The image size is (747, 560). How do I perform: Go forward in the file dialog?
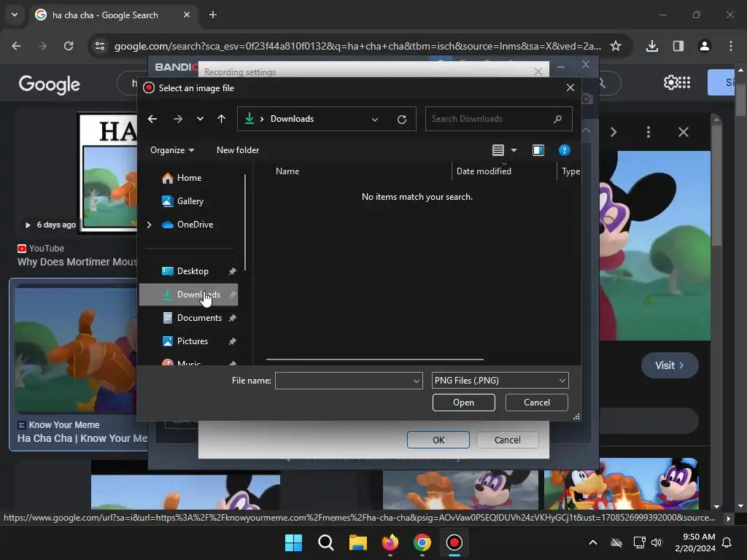(x=178, y=119)
